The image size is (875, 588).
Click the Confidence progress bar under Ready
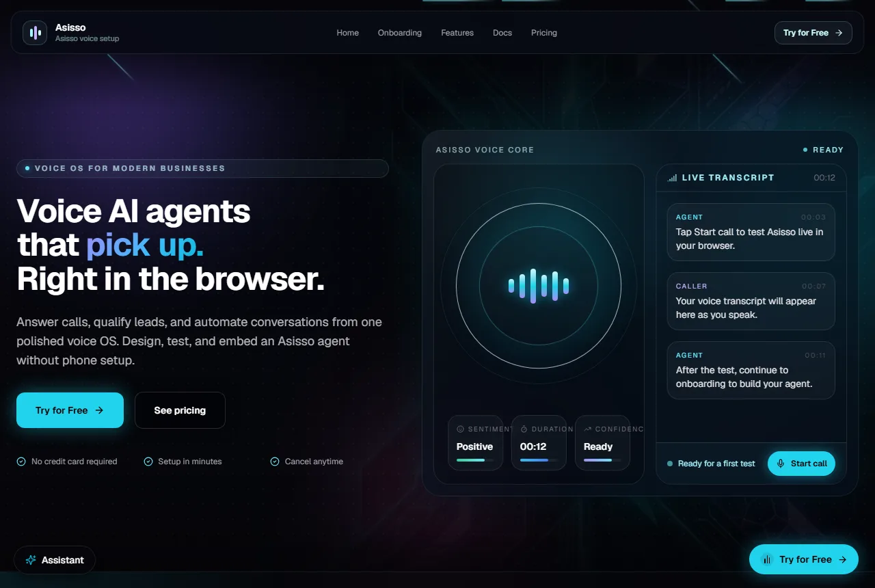(602, 460)
